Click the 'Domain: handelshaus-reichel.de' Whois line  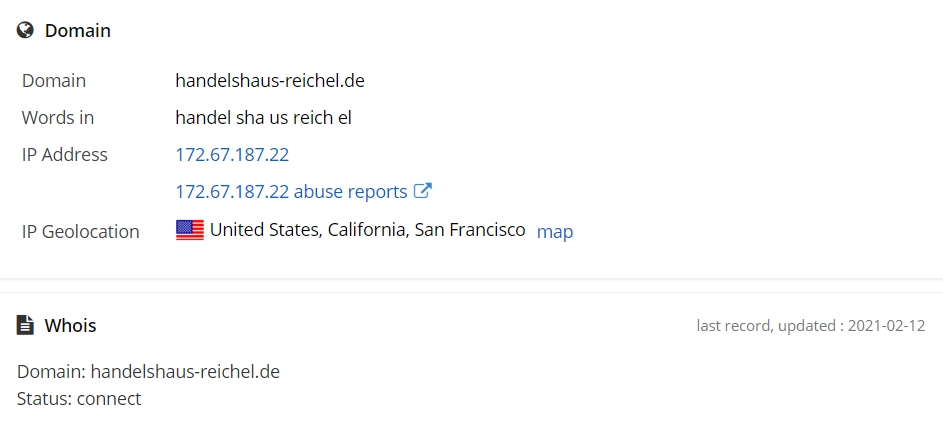coord(148,372)
